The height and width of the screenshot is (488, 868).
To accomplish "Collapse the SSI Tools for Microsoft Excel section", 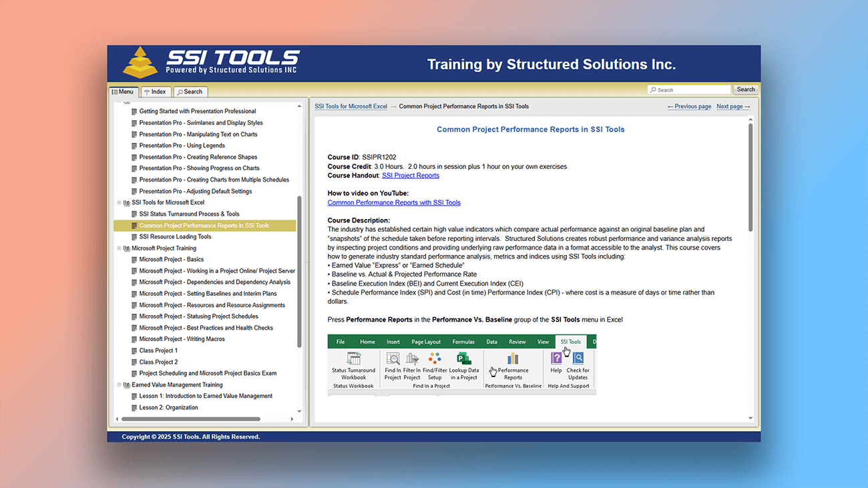I will click(119, 202).
